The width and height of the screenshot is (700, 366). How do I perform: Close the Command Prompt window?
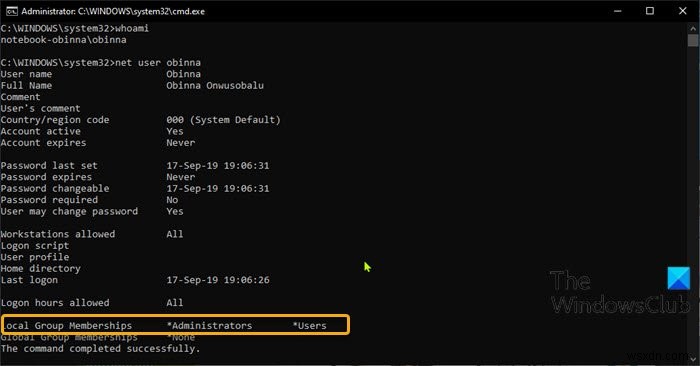coord(683,11)
